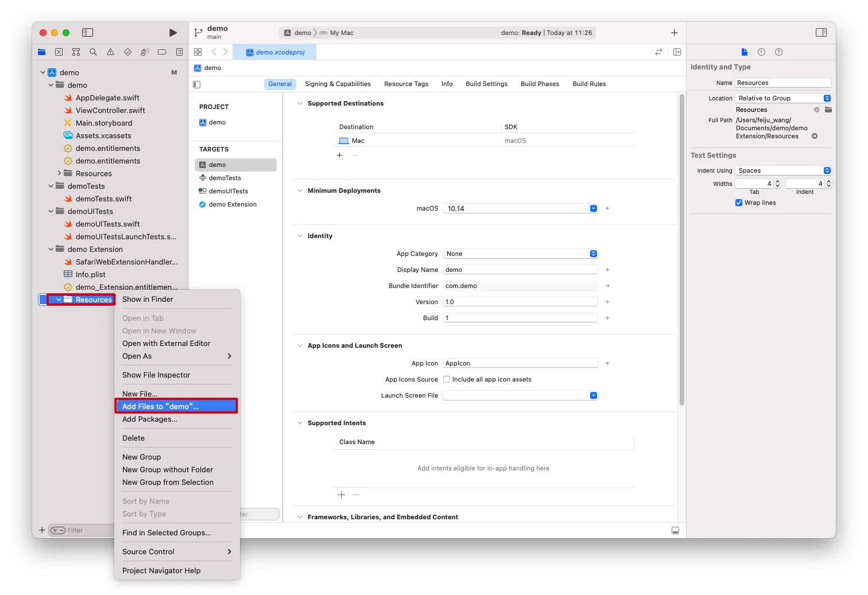Select demo.xcodeproj editor tab

[275, 52]
